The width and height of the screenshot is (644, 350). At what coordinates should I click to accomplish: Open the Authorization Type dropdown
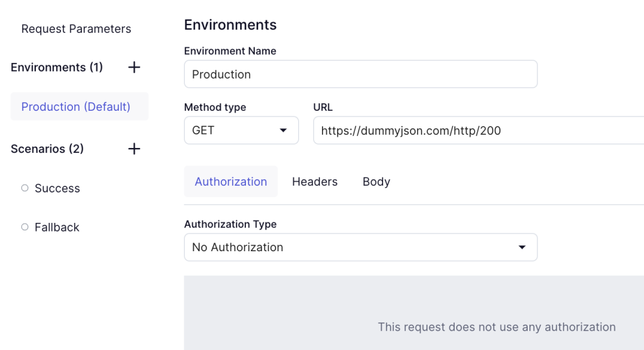(360, 247)
